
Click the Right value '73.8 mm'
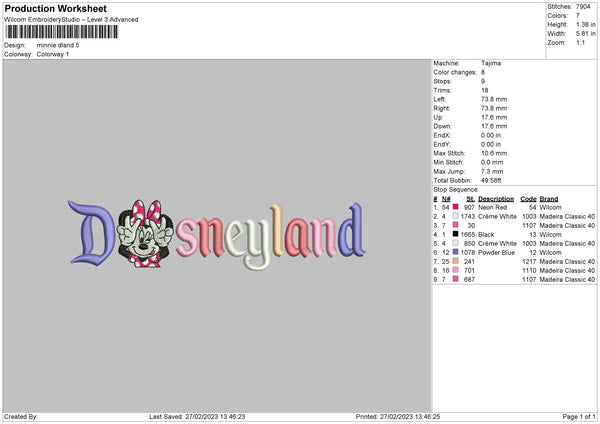[494, 108]
